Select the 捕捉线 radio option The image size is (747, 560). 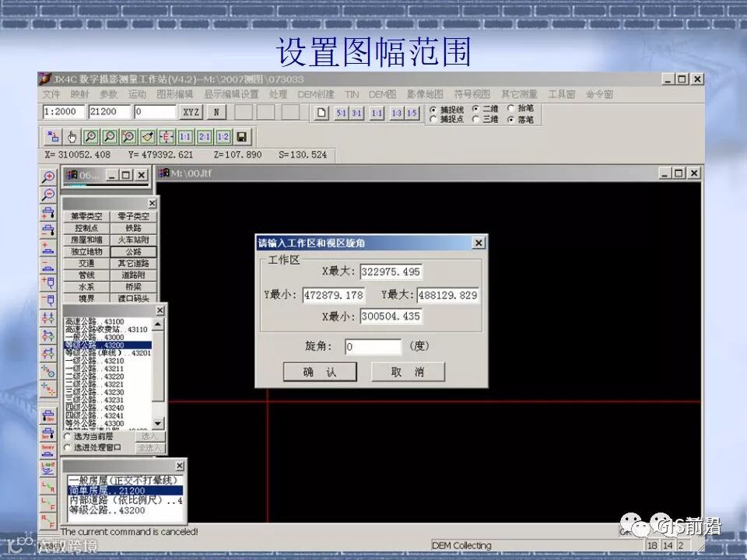tap(447, 109)
